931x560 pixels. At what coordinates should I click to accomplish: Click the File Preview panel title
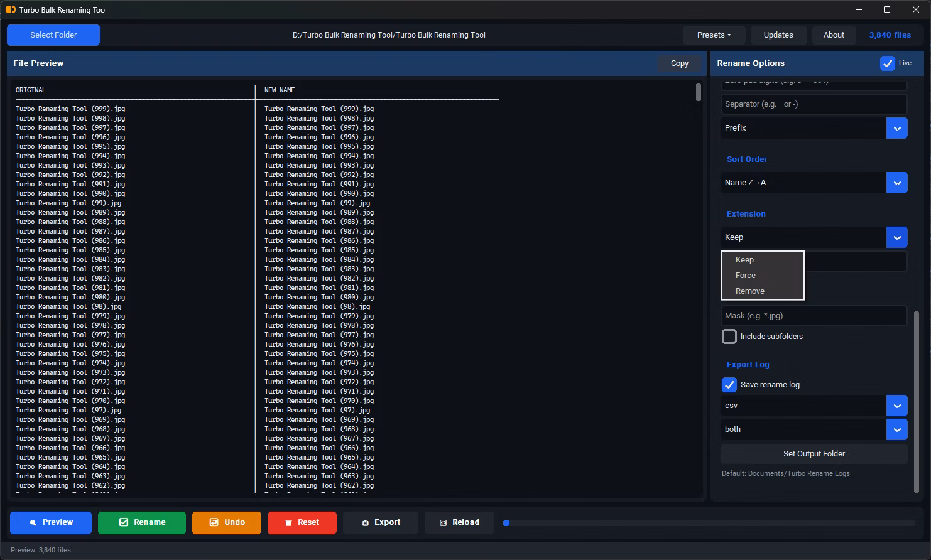point(38,63)
